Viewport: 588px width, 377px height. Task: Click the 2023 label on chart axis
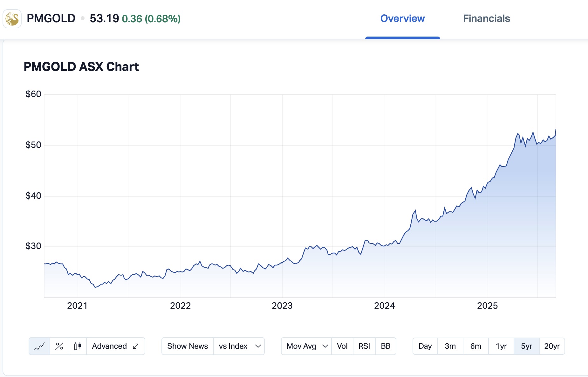pos(282,306)
